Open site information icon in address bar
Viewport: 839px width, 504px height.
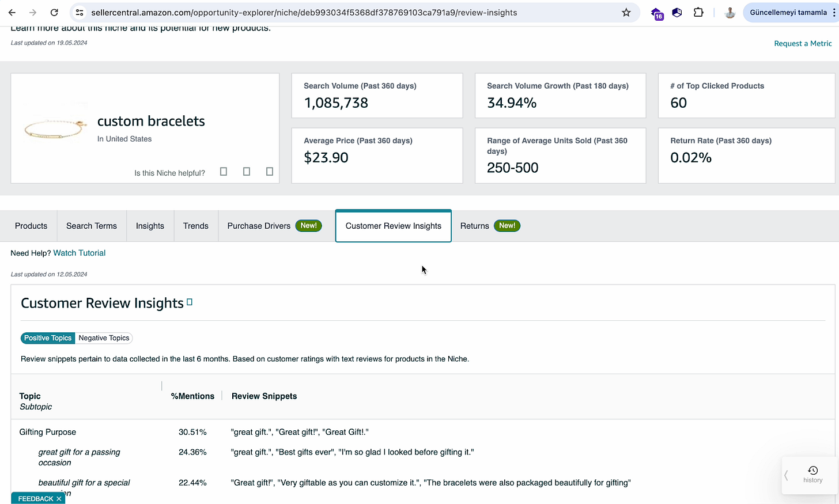(x=80, y=12)
